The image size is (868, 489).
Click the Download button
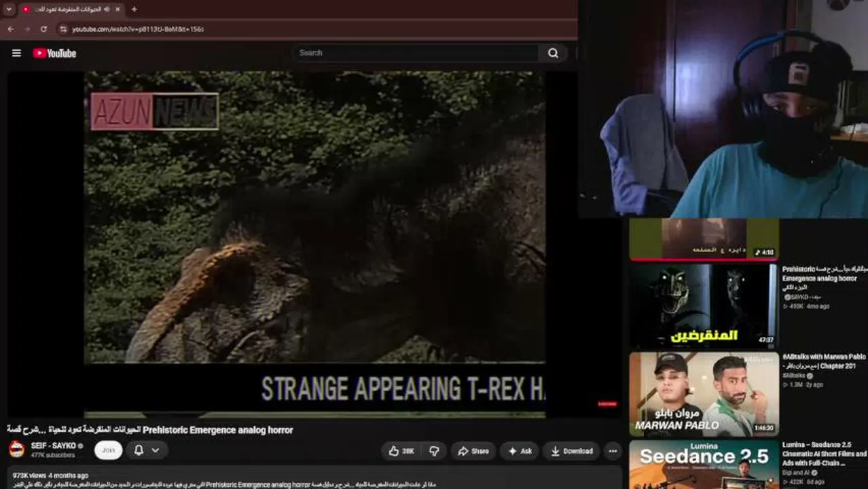point(571,451)
